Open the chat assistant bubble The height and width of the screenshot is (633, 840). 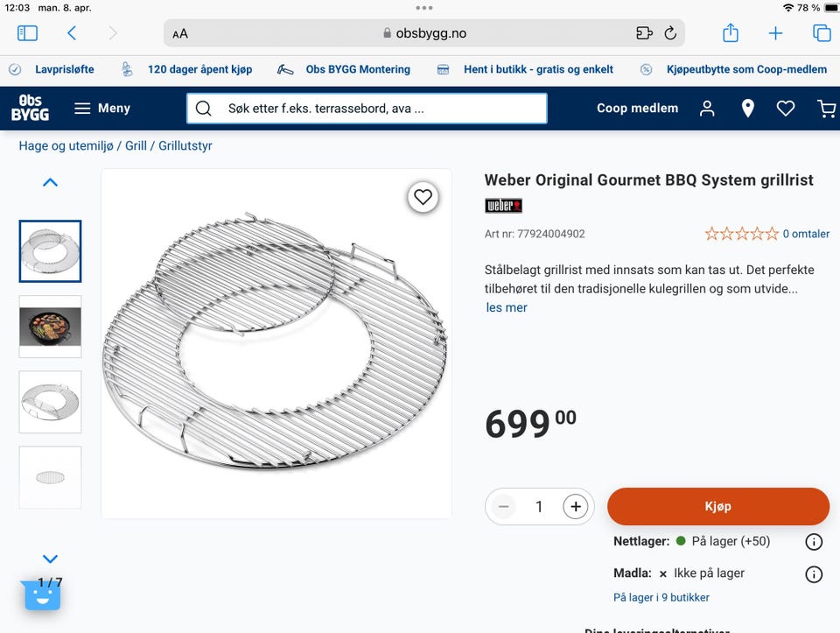pyautogui.click(x=41, y=595)
